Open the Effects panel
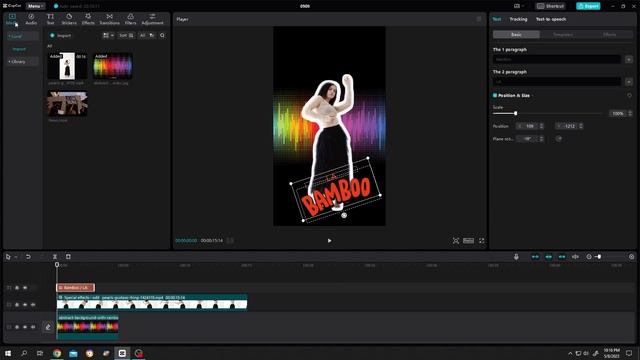Viewport: 640px width, 360px height. pos(88,19)
